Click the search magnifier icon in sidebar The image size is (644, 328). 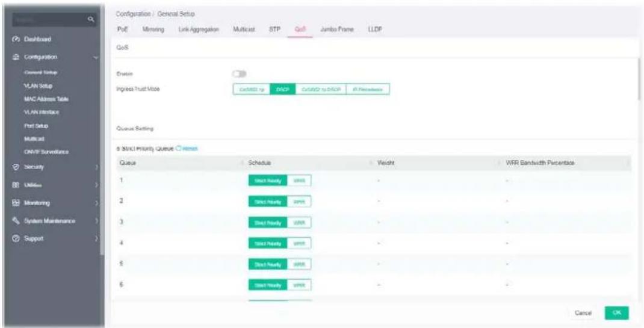click(92, 19)
